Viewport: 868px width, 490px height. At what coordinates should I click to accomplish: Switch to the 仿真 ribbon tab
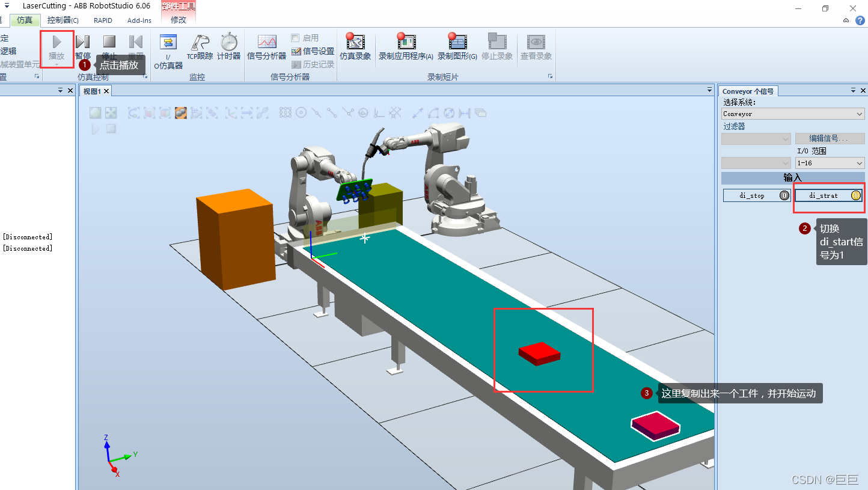pyautogui.click(x=25, y=20)
